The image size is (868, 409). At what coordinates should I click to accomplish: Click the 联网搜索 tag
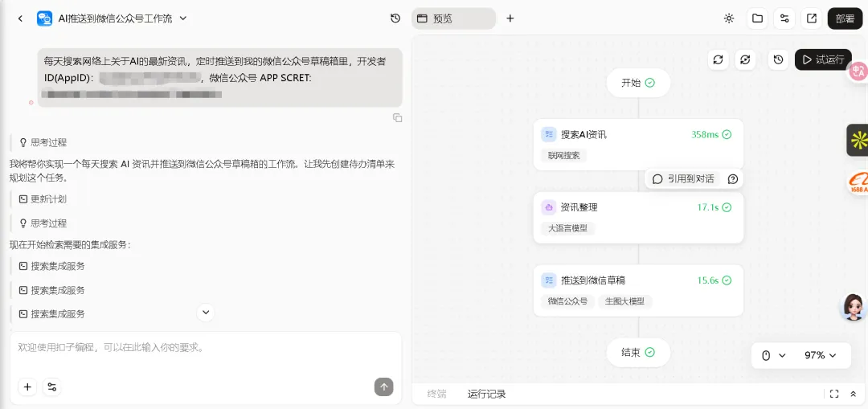564,156
